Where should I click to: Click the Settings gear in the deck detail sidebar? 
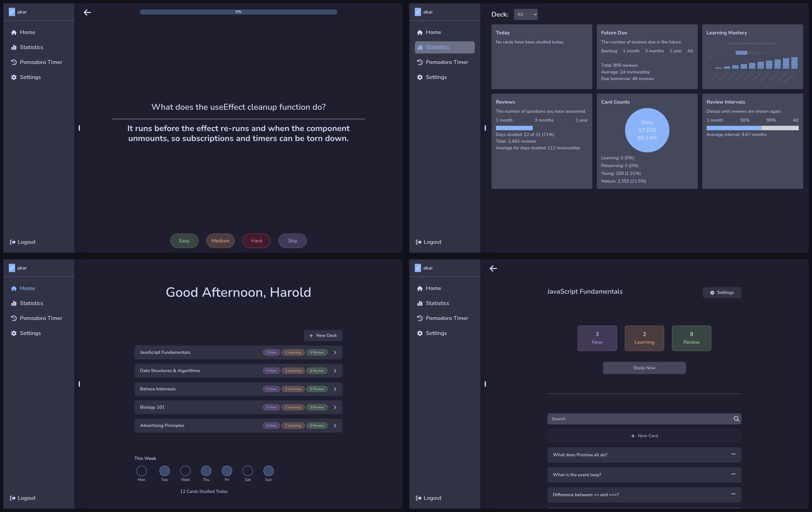pos(420,333)
